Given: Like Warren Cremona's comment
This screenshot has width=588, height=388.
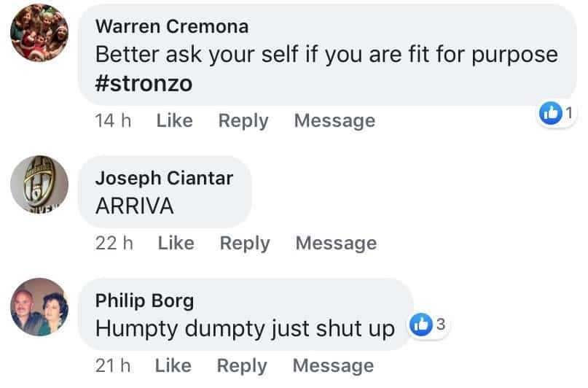Looking at the screenshot, I should coord(174,120).
